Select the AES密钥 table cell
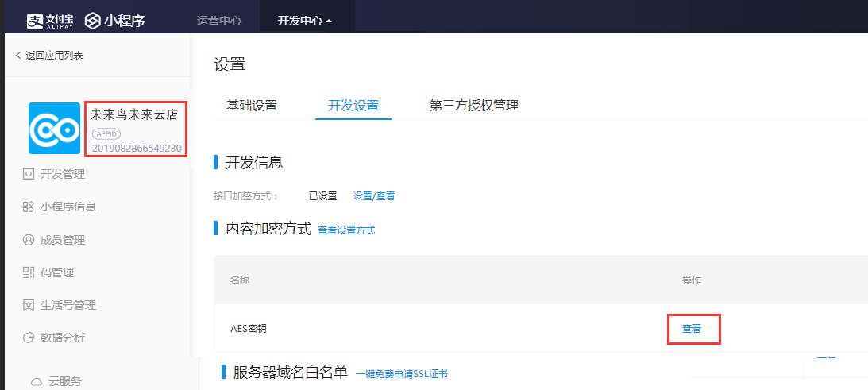Viewport: 868px width, 390px height. (x=442, y=328)
